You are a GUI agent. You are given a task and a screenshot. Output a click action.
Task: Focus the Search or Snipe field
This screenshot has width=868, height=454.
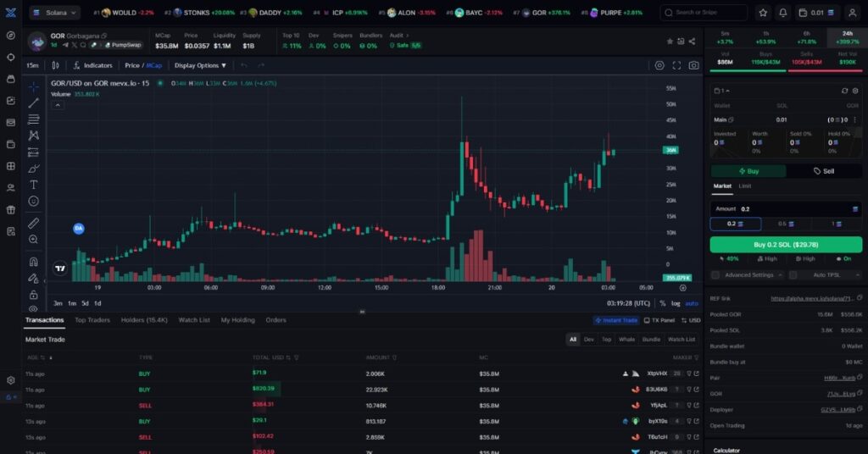704,13
